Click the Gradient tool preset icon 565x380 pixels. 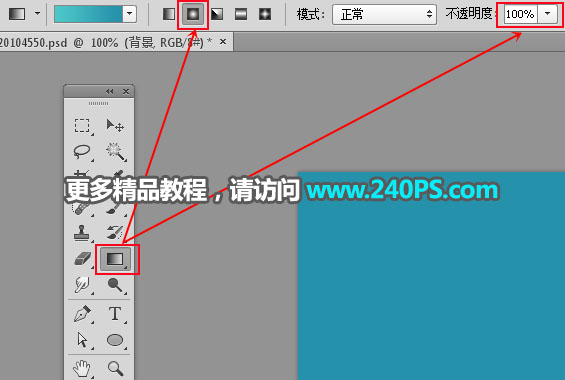[x=17, y=14]
